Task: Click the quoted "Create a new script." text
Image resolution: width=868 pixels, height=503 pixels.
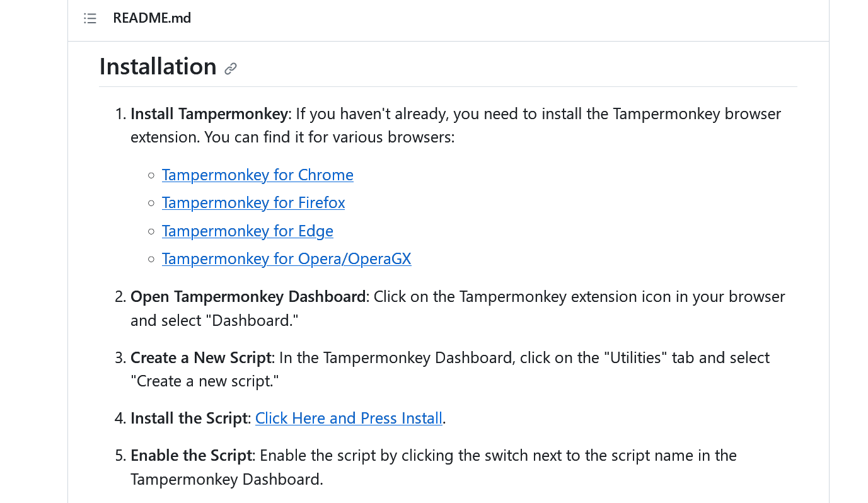Action: 204,381
